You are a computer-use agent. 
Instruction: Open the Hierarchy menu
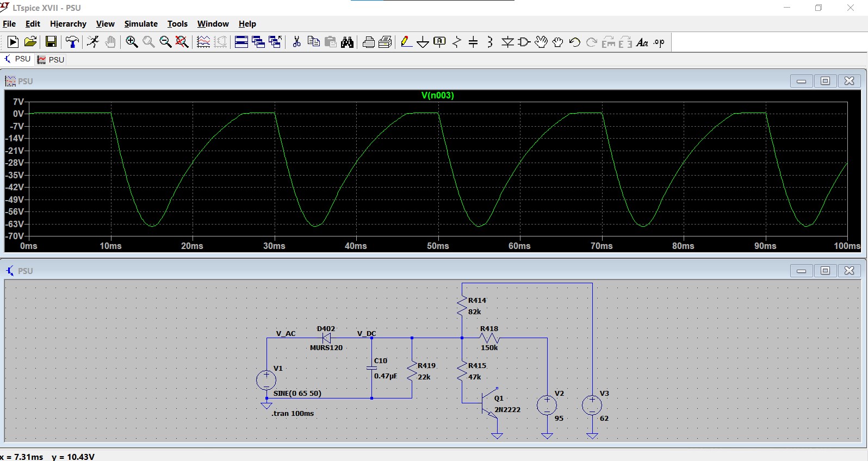68,24
